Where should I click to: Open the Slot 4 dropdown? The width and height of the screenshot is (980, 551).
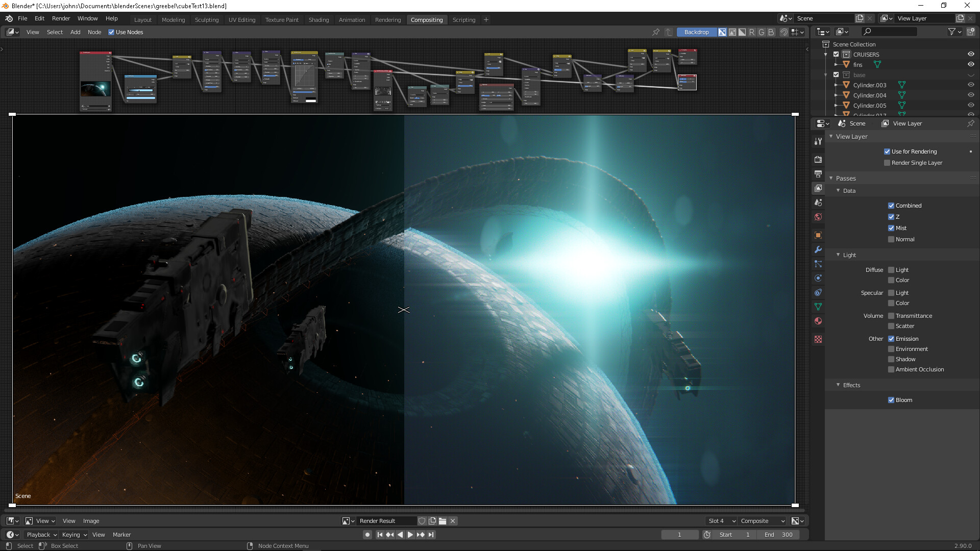click(x=721, y=521)
